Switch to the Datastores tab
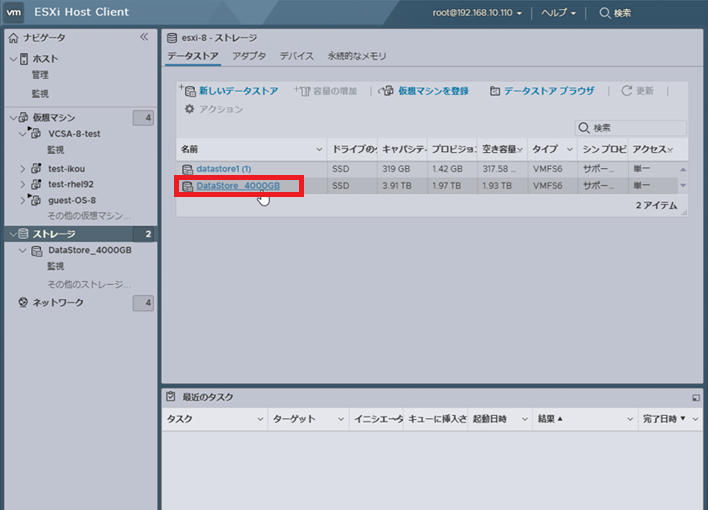The width and height of the screenshot is (708, 510). (193, 56)
